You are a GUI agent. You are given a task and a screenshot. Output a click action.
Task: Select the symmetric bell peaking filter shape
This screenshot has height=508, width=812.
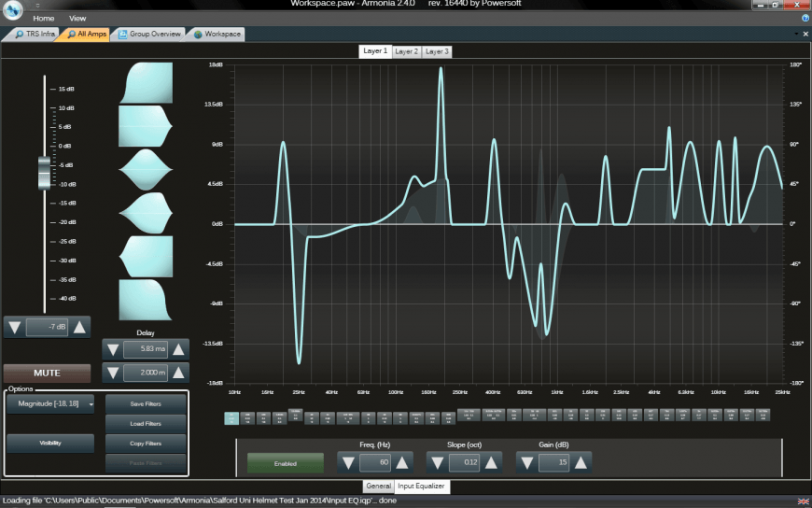(146, 170)
